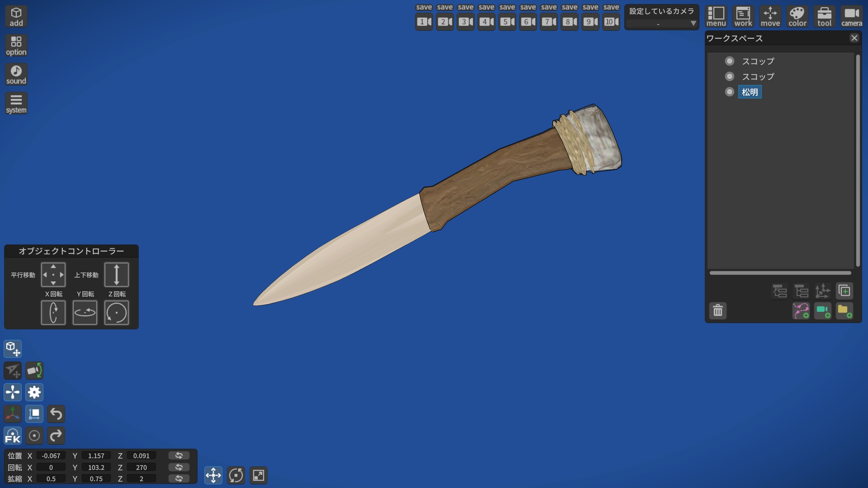Screen dimensions: 868x488
Task: Click the gear settings icon
Action: [x=34, y=392]
